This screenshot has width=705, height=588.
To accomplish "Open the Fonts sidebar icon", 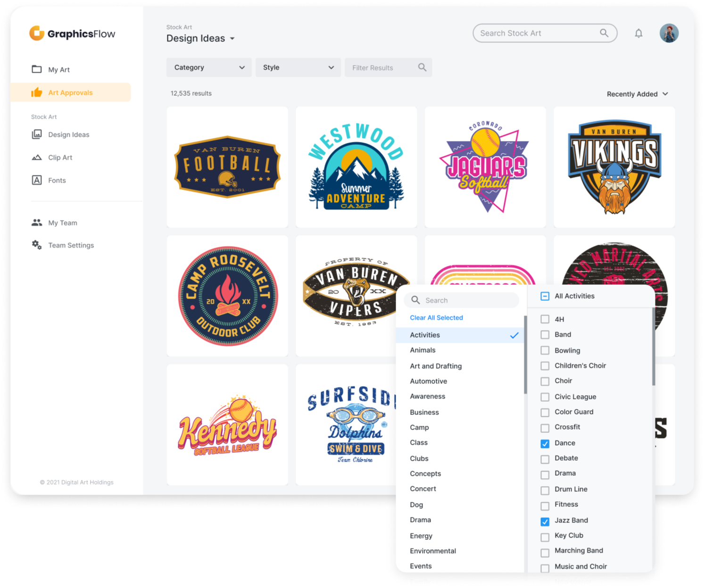I will [37, 180].
